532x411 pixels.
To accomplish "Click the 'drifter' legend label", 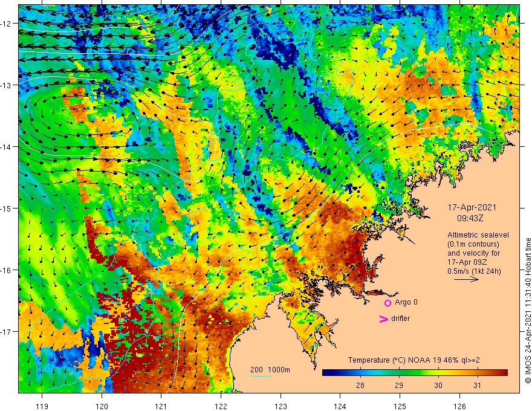I will pos(400,319).
